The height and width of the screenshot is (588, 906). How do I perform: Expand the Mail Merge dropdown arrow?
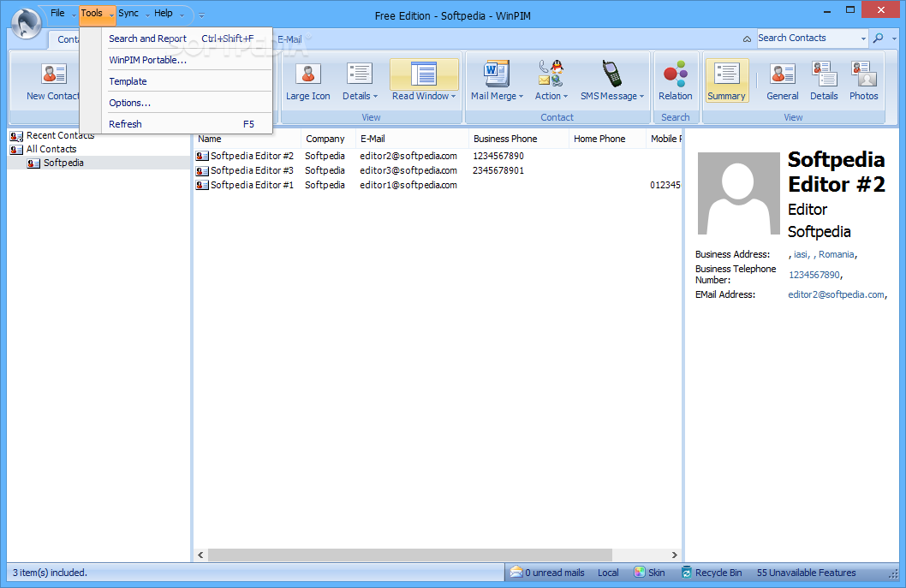pos(522,97)
